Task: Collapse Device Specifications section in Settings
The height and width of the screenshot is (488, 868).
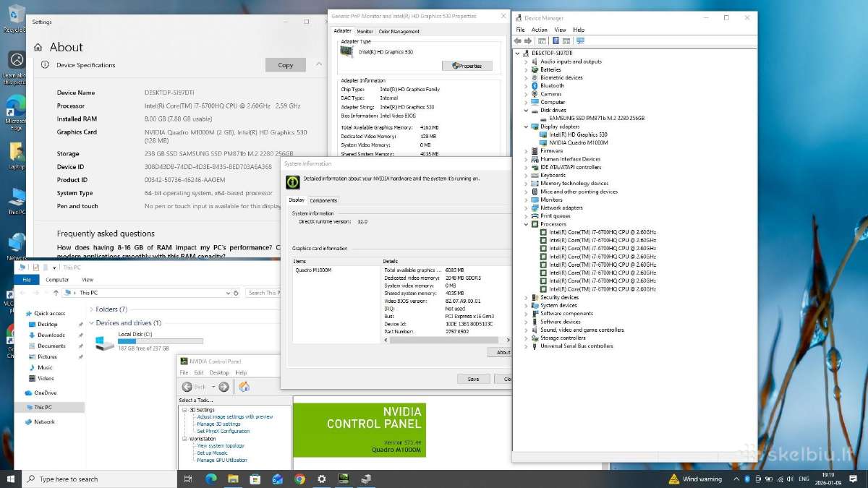Action: 319,65
